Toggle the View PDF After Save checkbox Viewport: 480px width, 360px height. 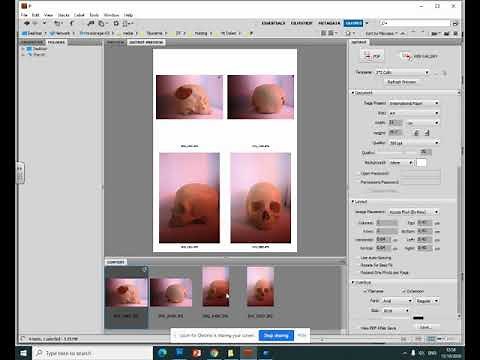358,328
